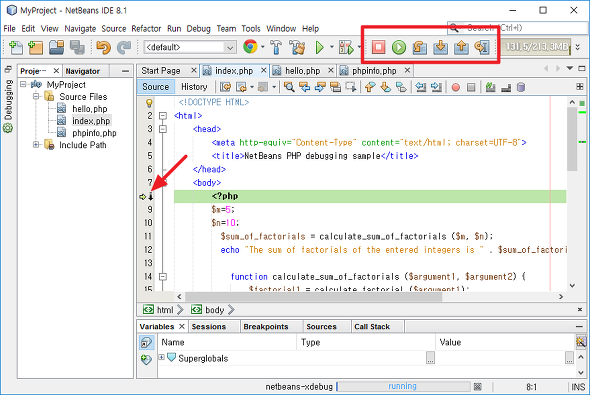Screen dimensions: 590x395
Task: Collapse the Source Files folder
Action: coord(36,96)
